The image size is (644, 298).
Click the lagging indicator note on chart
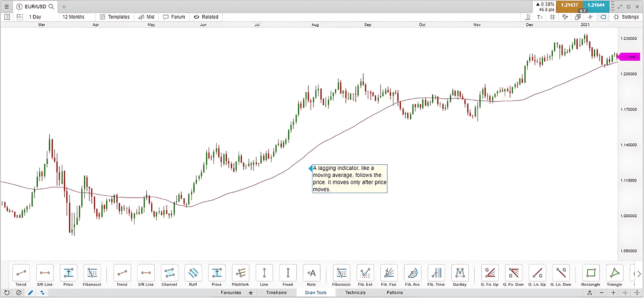(x=349, y=179)
